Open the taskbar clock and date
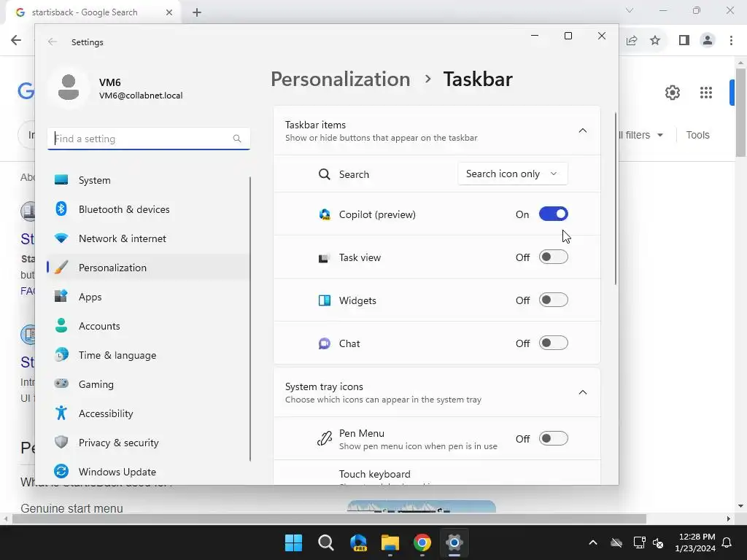The height and width of the screenshot is (560, 747). 695,542
